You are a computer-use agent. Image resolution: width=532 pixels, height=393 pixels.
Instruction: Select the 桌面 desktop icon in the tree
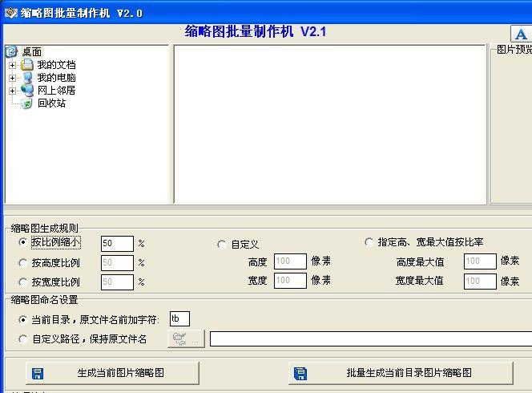[11, 52]
